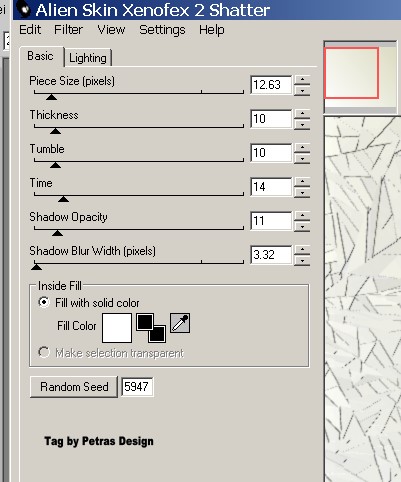This screenshot has height=482, width=401.
Task: Click the Alien Skin title bar icon
Action: 24,10
